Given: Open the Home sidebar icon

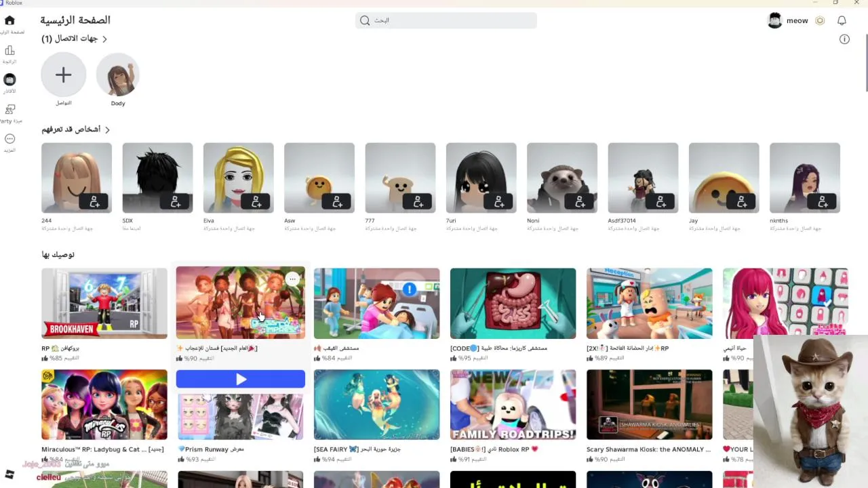Looking at the screenshot, I should (x=9, y=20).
